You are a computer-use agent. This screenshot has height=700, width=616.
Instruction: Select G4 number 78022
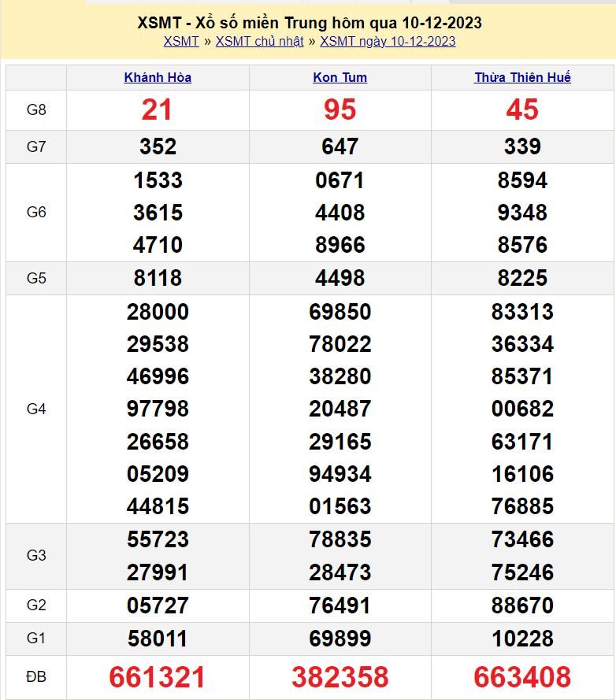tap(340, 344)
